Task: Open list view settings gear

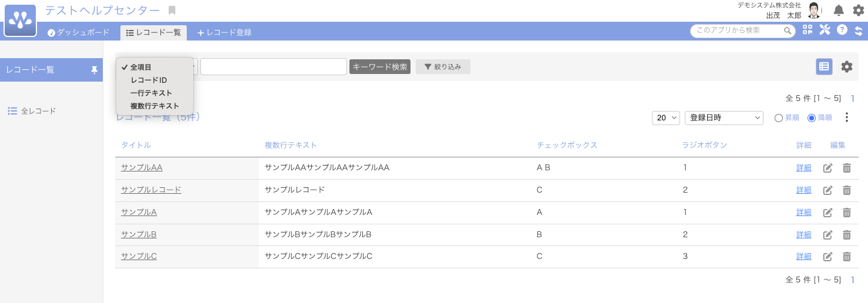Action: pyautogui.click(x=847, y=67)
